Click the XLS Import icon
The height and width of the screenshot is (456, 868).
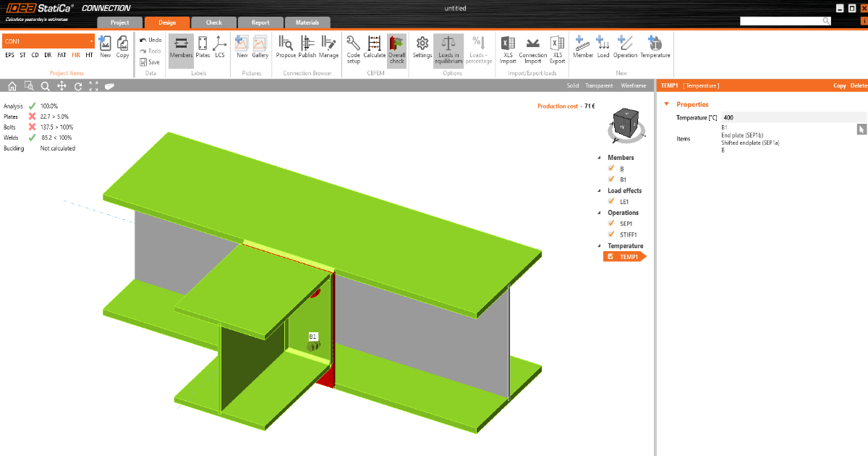pyautogui.click(x=508, y=44)
